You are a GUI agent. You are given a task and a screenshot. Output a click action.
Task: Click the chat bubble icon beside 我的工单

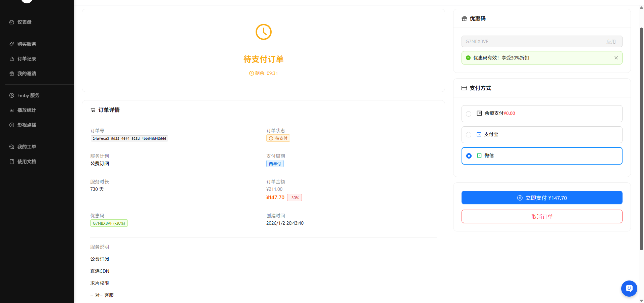(12, 147)
